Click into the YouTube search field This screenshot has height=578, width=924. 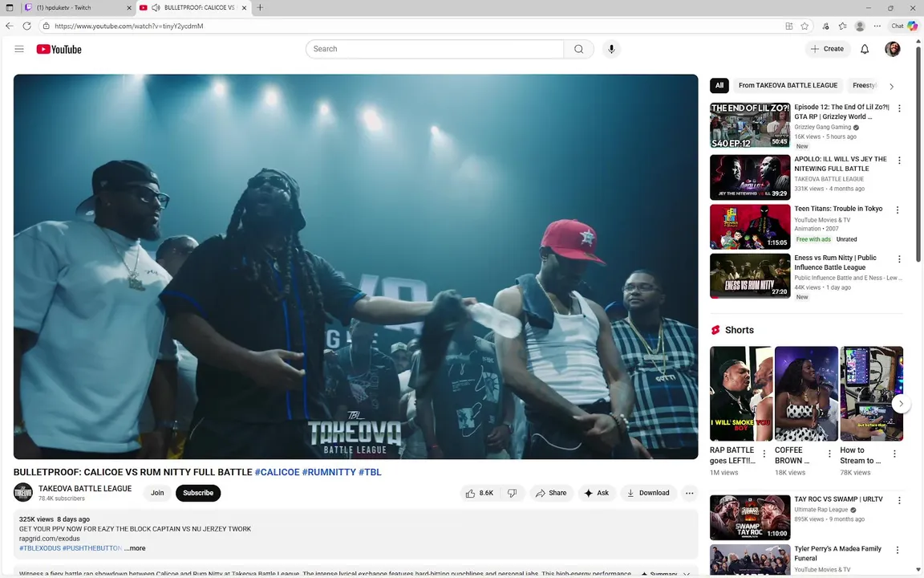coord(435,49)
